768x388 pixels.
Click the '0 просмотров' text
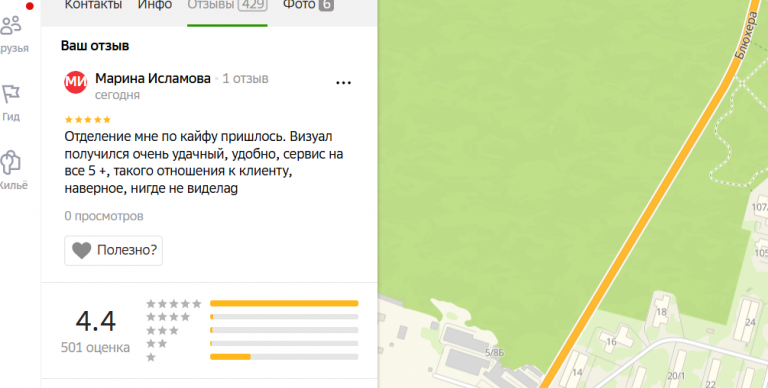point(104,216)
